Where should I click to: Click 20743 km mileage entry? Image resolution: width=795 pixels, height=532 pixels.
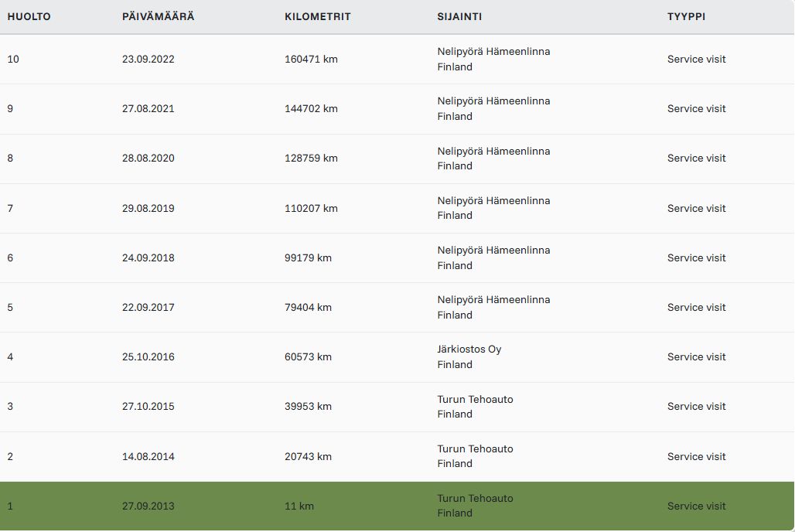point(308,456)
